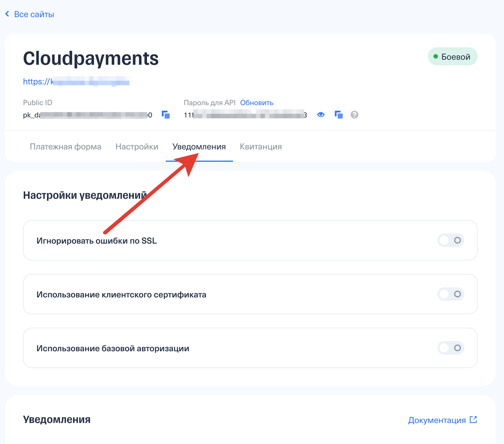Click Обновить to refresh API password
Screen dimensions: 504x444
257,103
